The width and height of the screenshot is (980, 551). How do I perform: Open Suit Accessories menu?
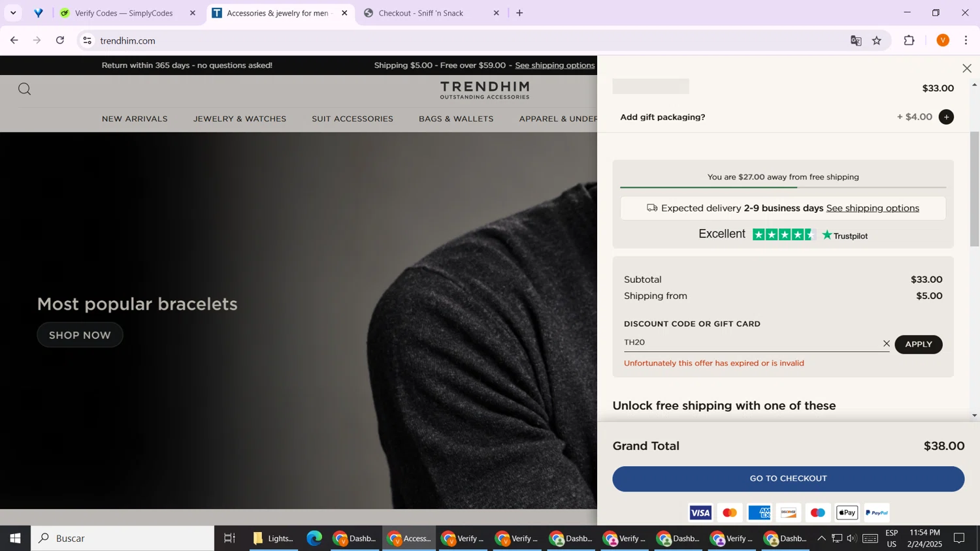coord(352,119)
